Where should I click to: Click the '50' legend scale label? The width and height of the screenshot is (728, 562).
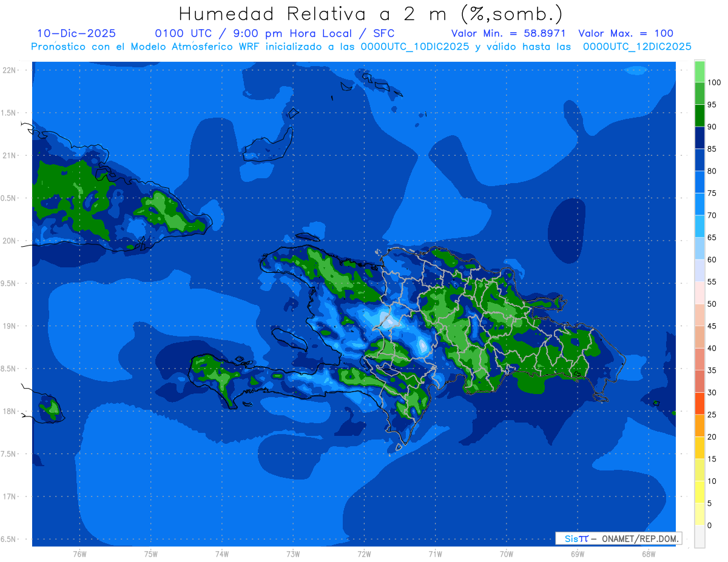coord(712,304)
